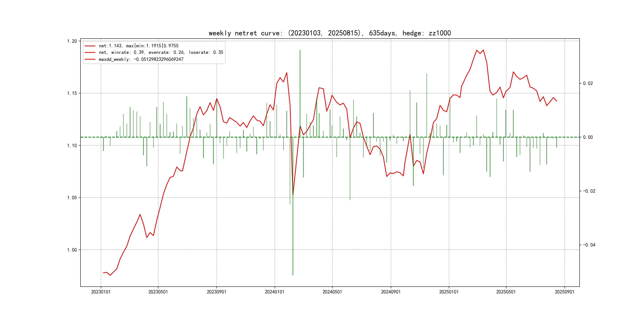Click the 1.20 left axis label
The width and height of the screenshot is (644, 322).
72,41
